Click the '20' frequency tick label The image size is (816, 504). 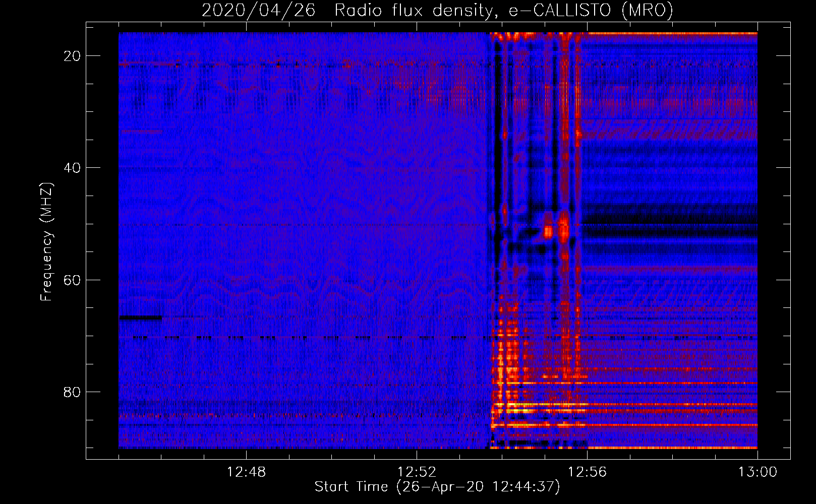[72, 56]
